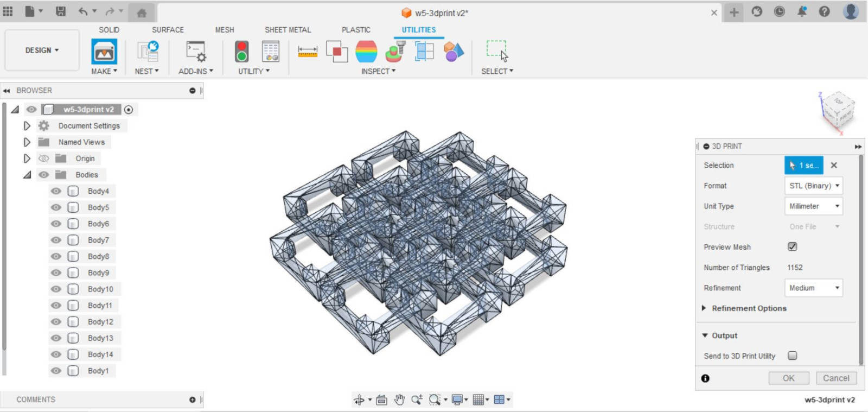
Task: Show the Origin folder via eye icon
Action: click(x=44, y=159)
